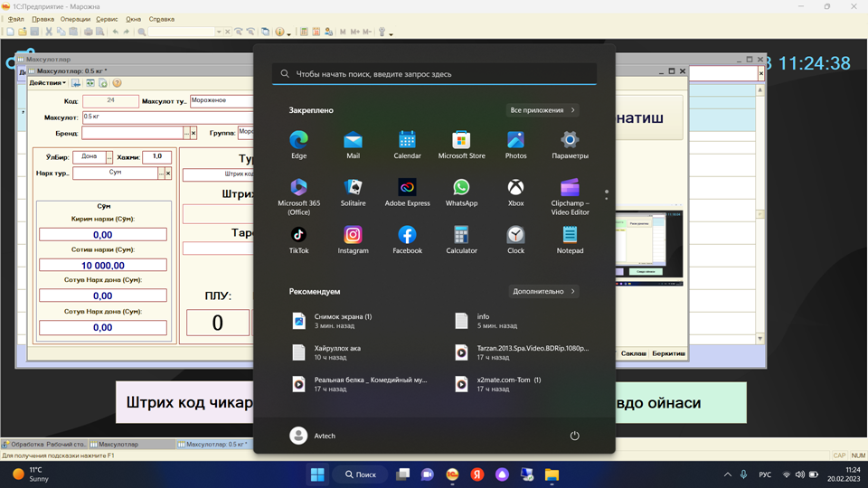
Task: Open WhatsApp from pinned apps
Action: (461, 192)
